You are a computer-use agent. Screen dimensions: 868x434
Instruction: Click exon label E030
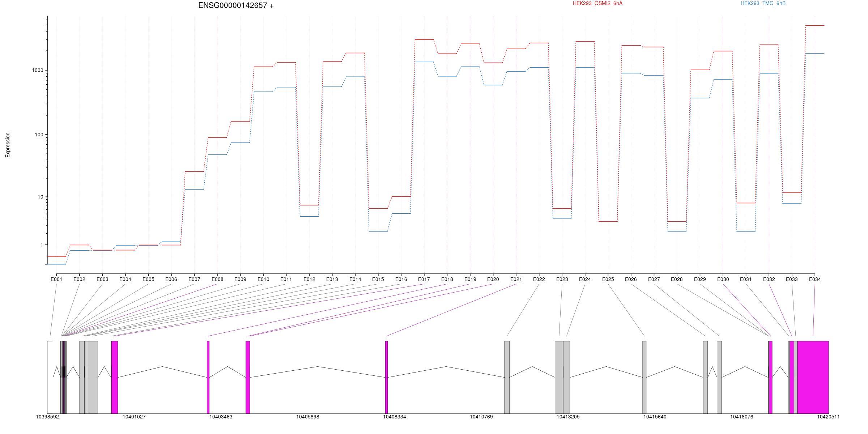pyautogui.click(x=723, y=279)
